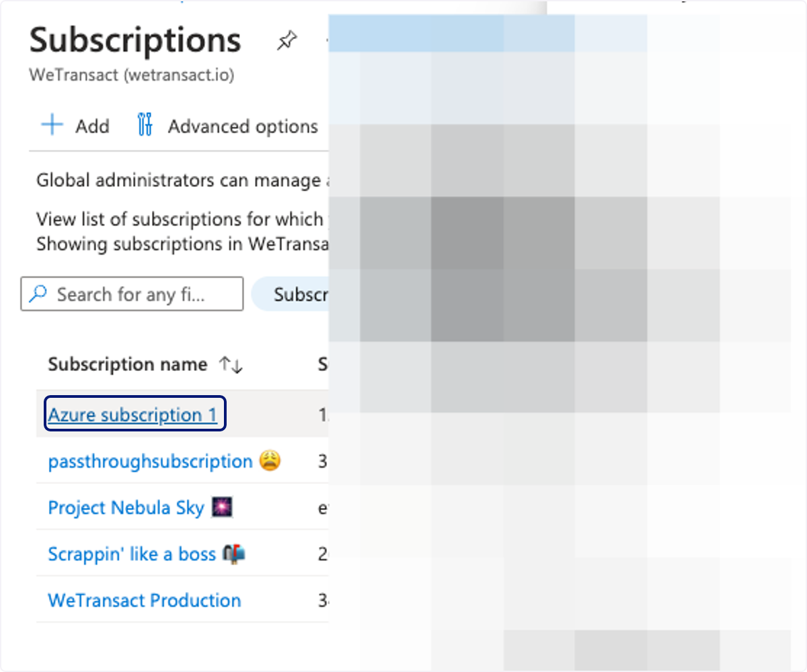Click the search magnifier icon

click(x=39, y=294)
